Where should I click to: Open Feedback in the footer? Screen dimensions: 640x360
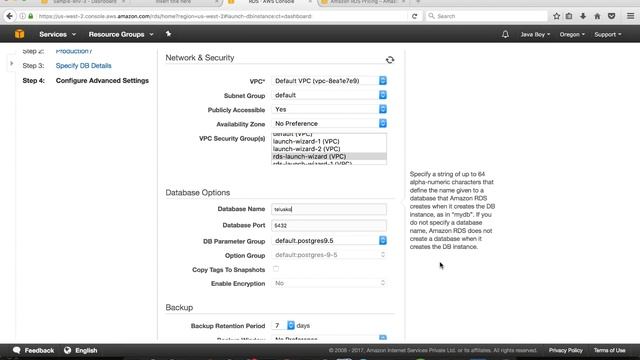pyautogui.click(x=39, y=350)
